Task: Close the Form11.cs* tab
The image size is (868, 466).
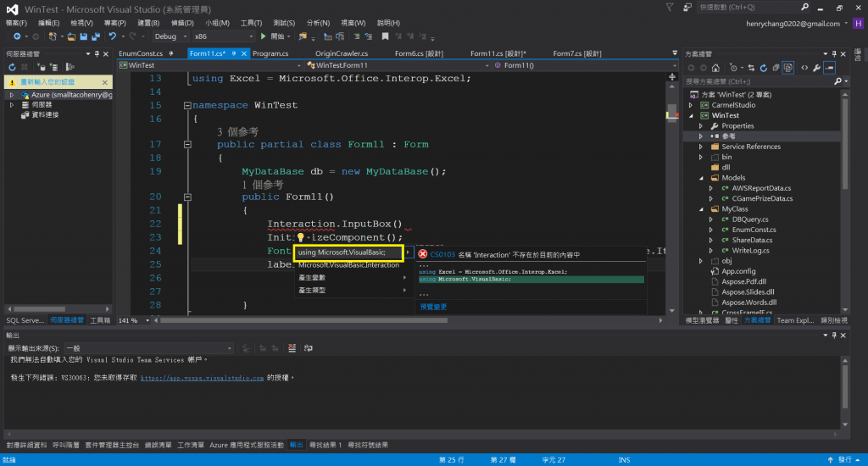Action: pyautogui.click(x=243, y=53)
